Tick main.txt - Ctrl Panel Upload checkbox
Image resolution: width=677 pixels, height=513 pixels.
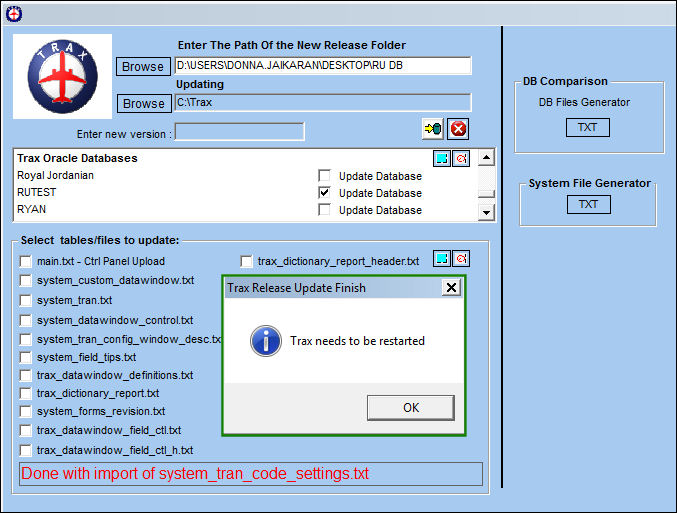point(25,261)
